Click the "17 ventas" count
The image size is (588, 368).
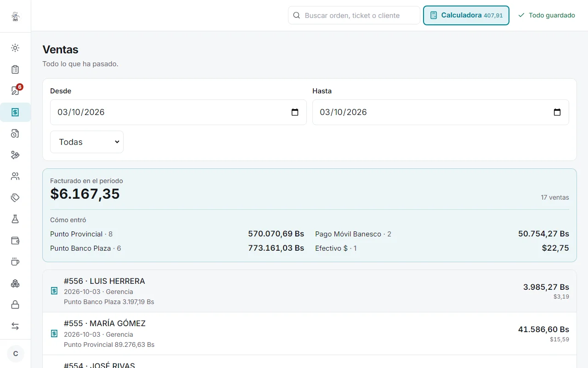[x=555, y=197]
